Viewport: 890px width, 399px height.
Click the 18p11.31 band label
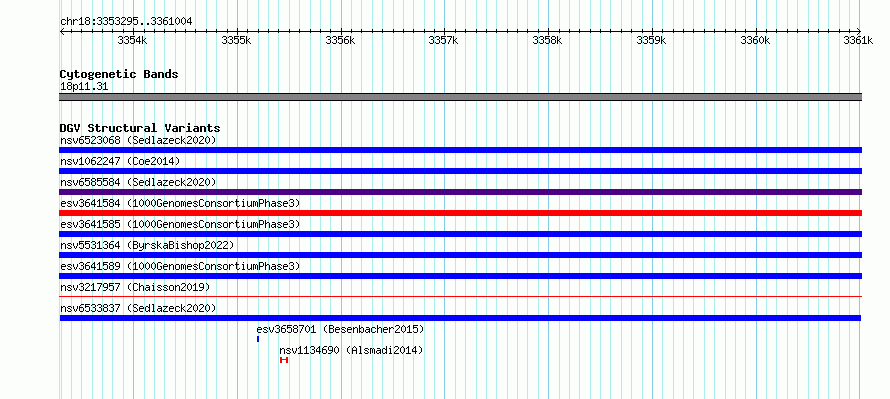click(84, 87)
